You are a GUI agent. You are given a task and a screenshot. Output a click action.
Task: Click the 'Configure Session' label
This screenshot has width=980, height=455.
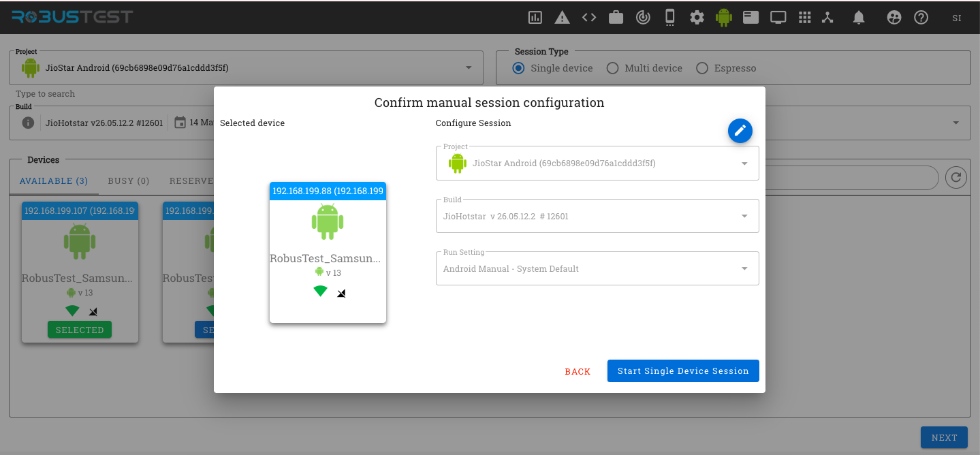473,123
